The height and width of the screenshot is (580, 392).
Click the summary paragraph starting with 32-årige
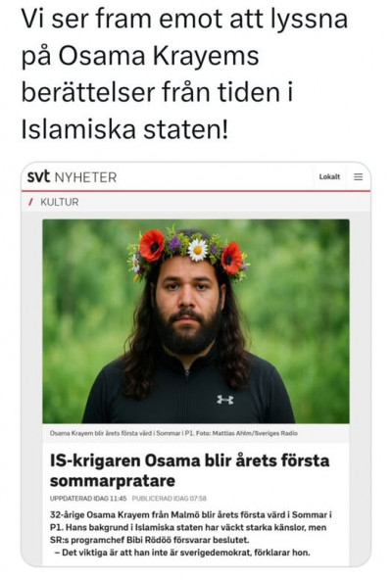point(191,527)
